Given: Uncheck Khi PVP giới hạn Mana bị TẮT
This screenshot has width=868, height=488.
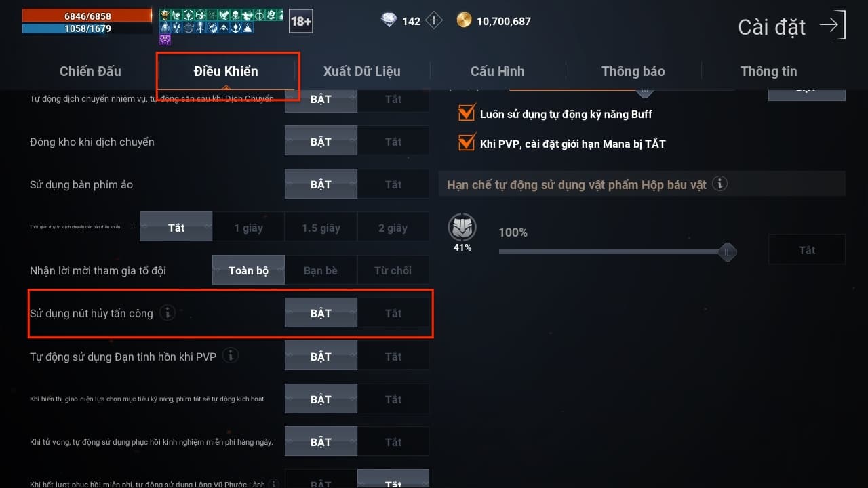Looking at the screenshot, I should pyautogui.click(x=467, y=142).
